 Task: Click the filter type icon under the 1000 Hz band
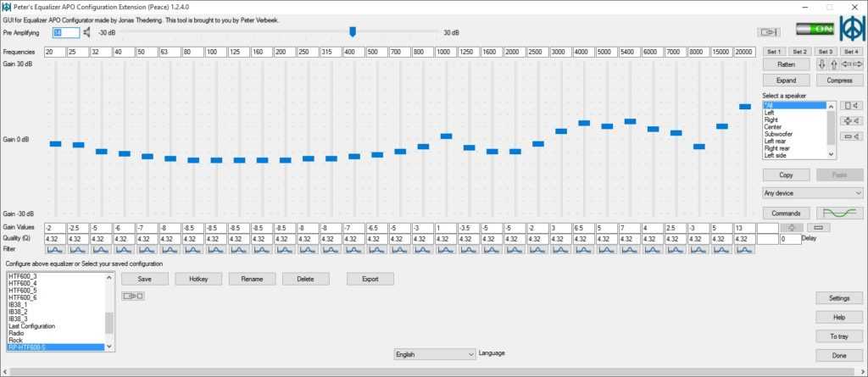coord(446,250)
